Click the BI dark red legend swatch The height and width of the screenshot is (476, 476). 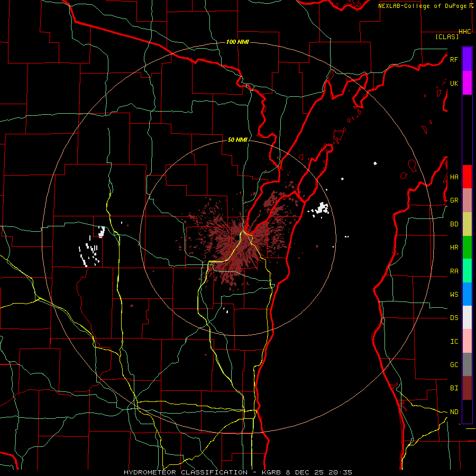pyautogui.click(x=467, y=388)
